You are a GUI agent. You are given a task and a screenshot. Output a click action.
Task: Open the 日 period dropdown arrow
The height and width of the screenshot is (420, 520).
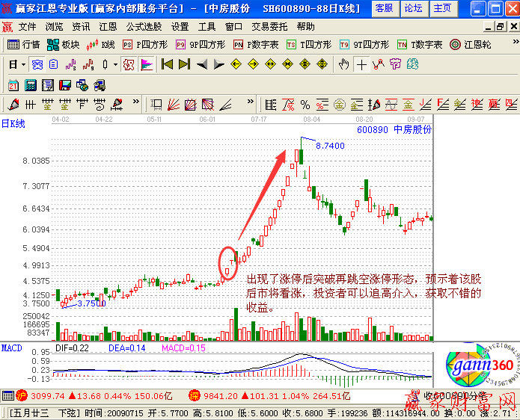(24, 64)
